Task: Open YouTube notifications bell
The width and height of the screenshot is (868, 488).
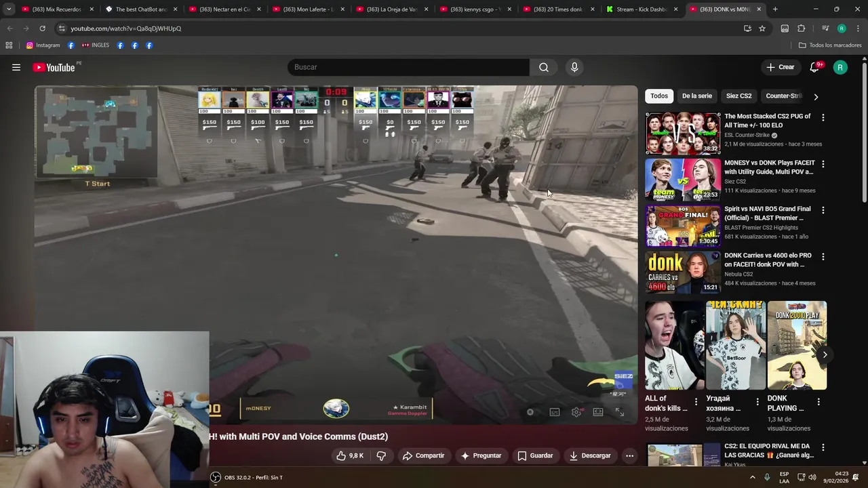Action: pos(814,67)
